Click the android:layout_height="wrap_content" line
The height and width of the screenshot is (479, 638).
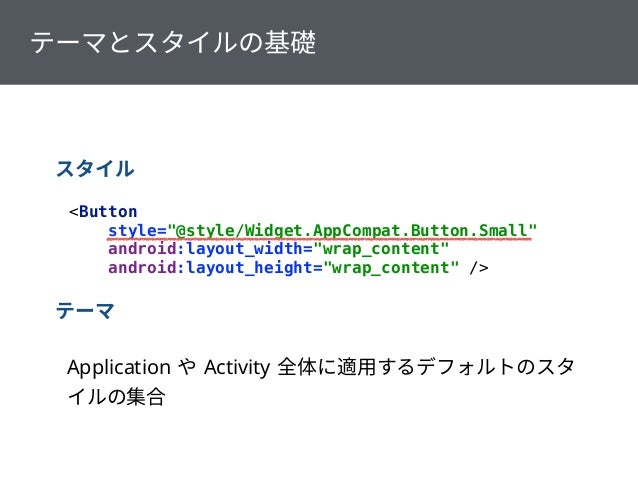(x=298, y=268)
